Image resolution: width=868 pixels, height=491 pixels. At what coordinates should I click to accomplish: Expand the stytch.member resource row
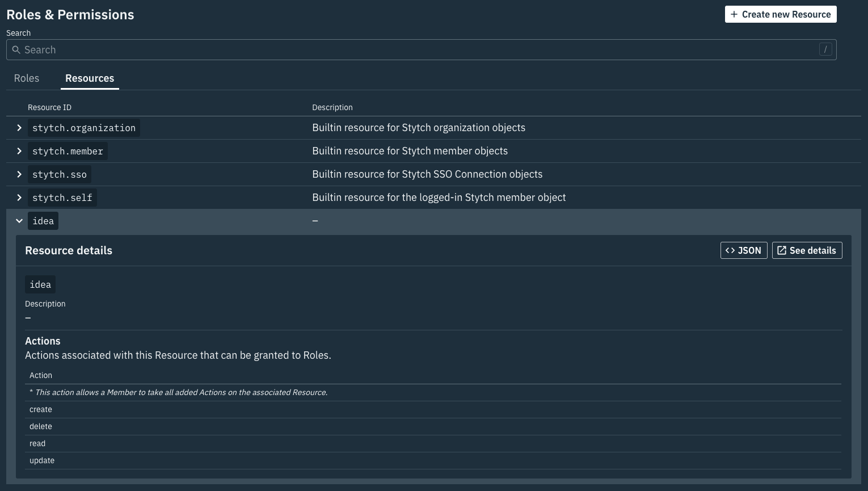click(x=19, y=151)
